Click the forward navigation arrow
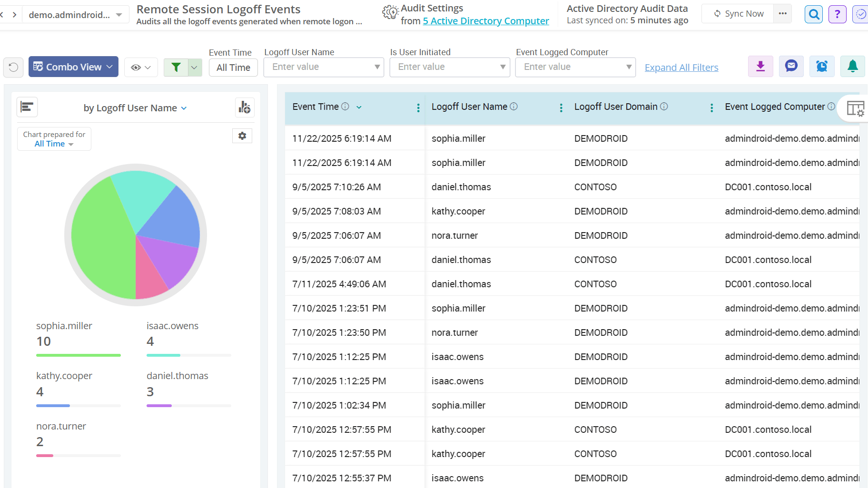This screenshot has height=488, width=868. point(15,15)
